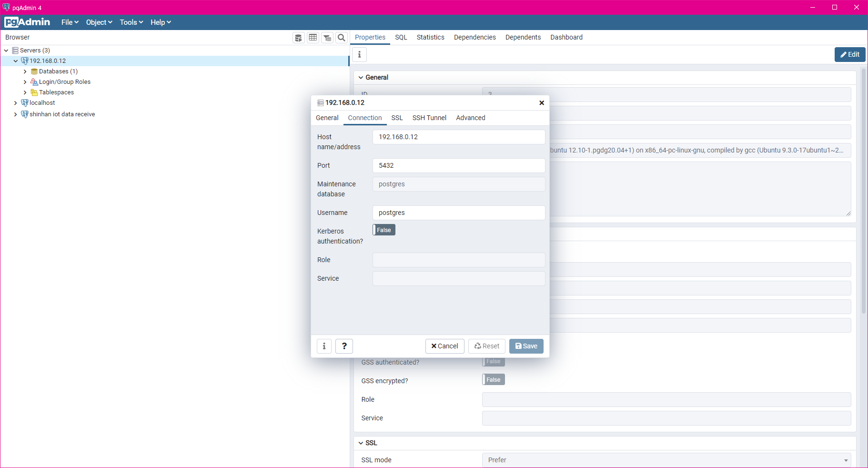
Task: Switch to the Dependents tab
Action: click(x=523, y=37)
